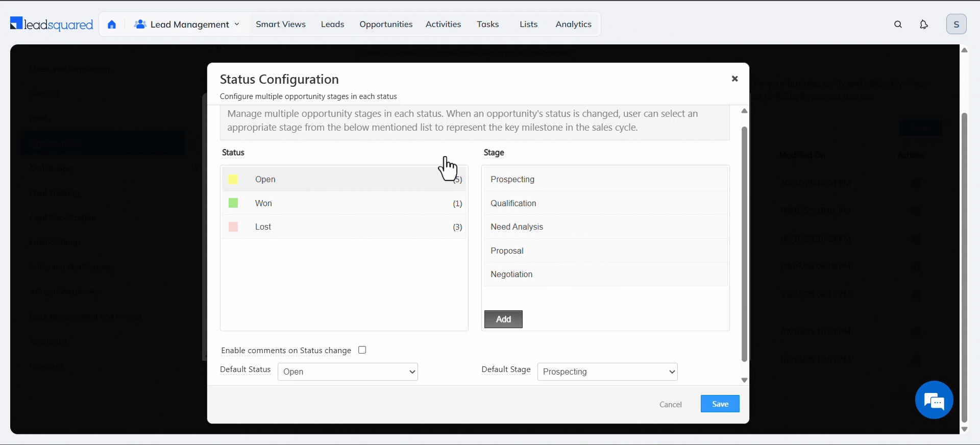This screenshot has width=980, height=445.
Task: Save the status configuration
Action: tap(720, 404)
